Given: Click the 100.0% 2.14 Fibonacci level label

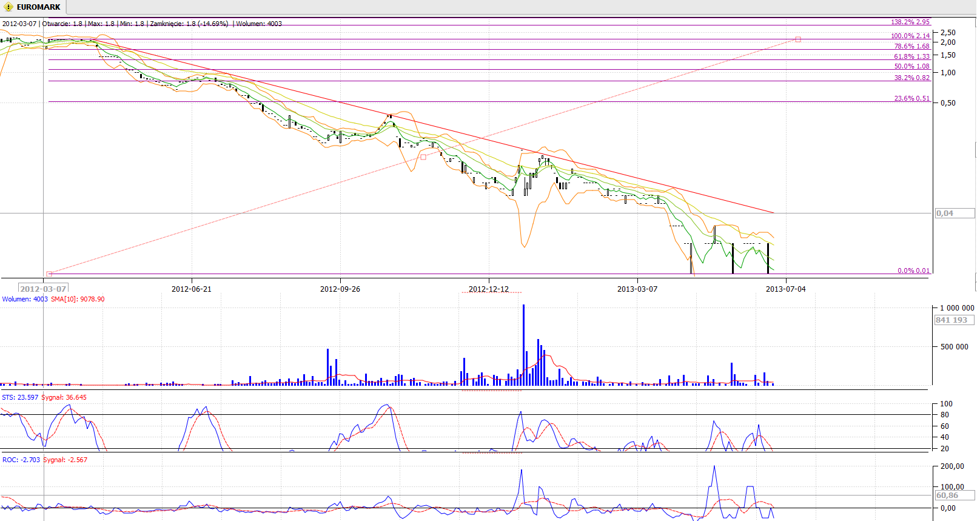Looking at the screenshot, I should [910, 36].
